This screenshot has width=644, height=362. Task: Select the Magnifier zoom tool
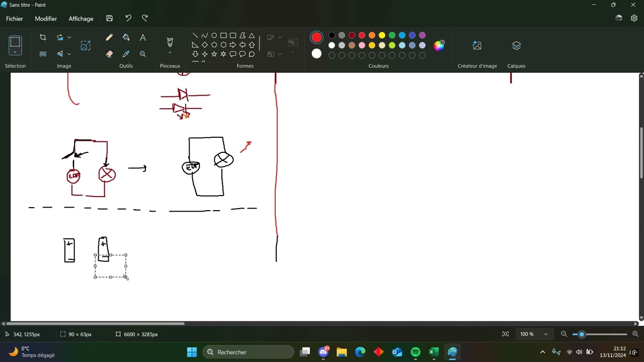click(143, 54)
